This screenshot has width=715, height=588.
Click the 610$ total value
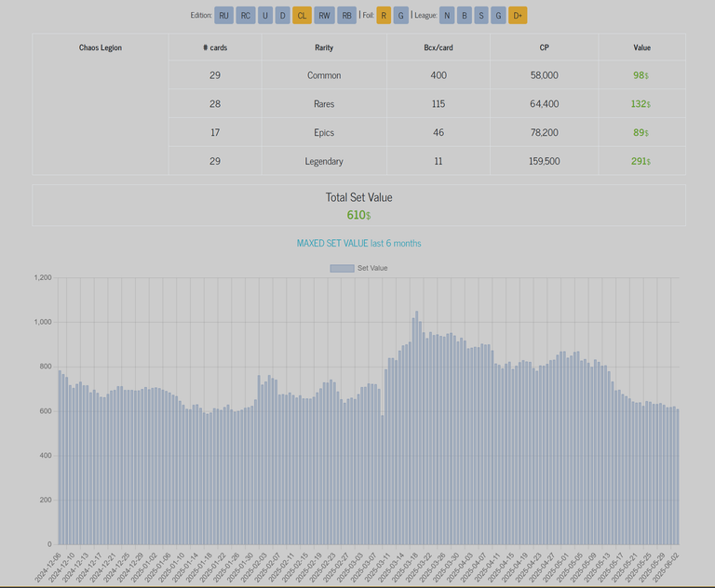[358, 215]
